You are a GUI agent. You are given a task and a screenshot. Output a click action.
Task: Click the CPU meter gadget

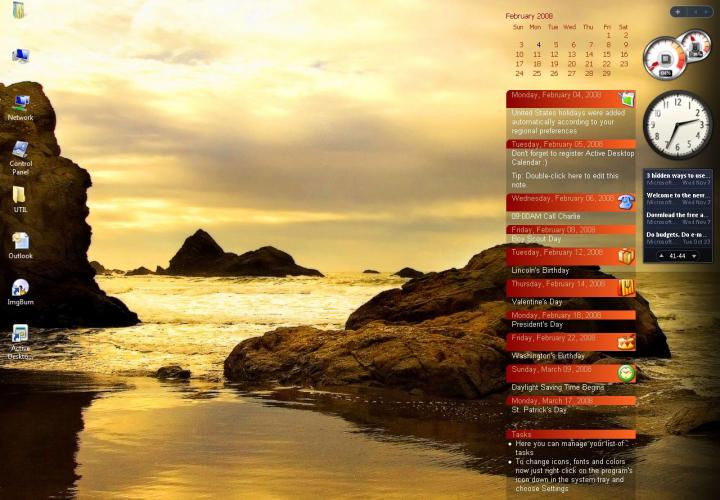coord(666,58)
